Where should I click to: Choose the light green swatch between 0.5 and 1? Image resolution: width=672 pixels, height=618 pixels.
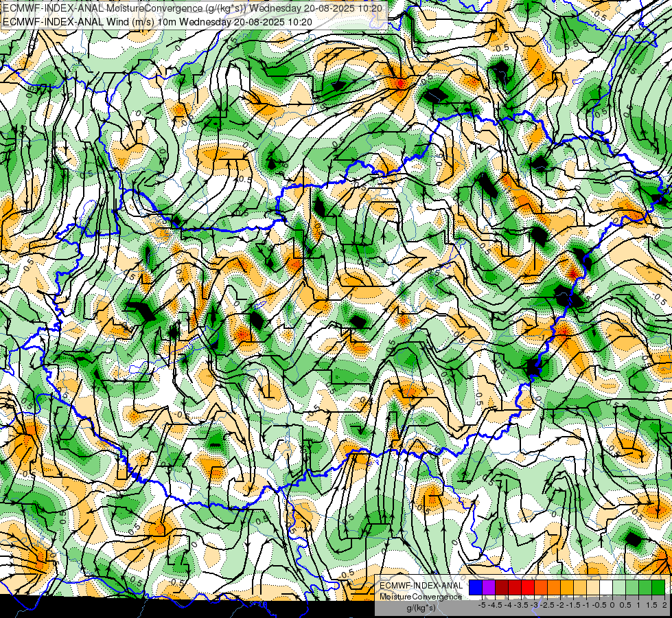point(632,587)
